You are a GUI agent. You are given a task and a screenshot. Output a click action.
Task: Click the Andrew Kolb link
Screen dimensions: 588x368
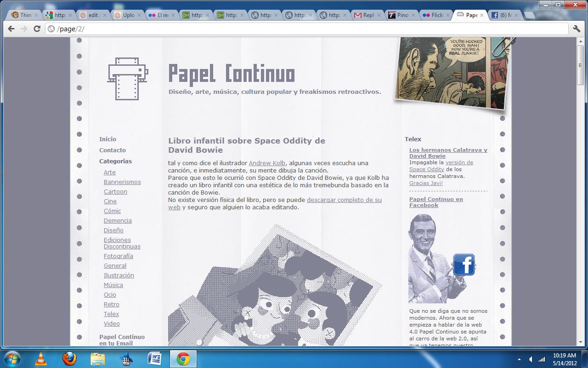267,163
